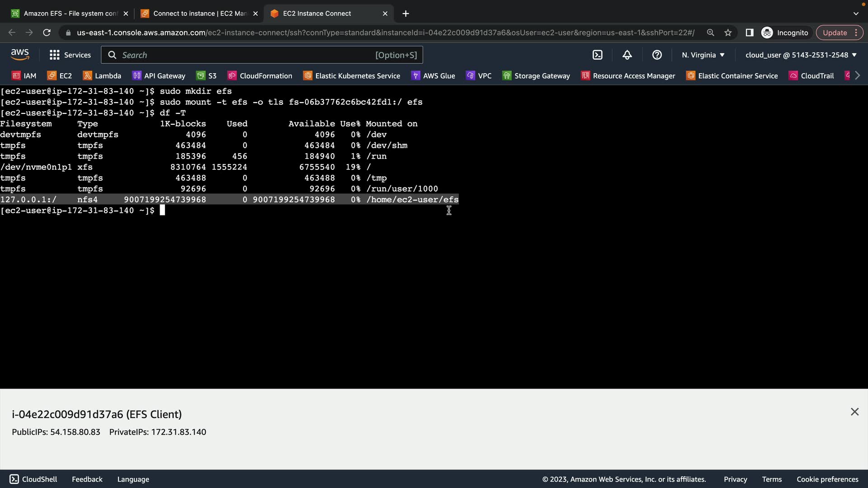Image resolution: width=868 pixels, height=488 pixels.
Task: Open the AWS help question mark menu
Action: pyautogui.click(x=657, y=55)
